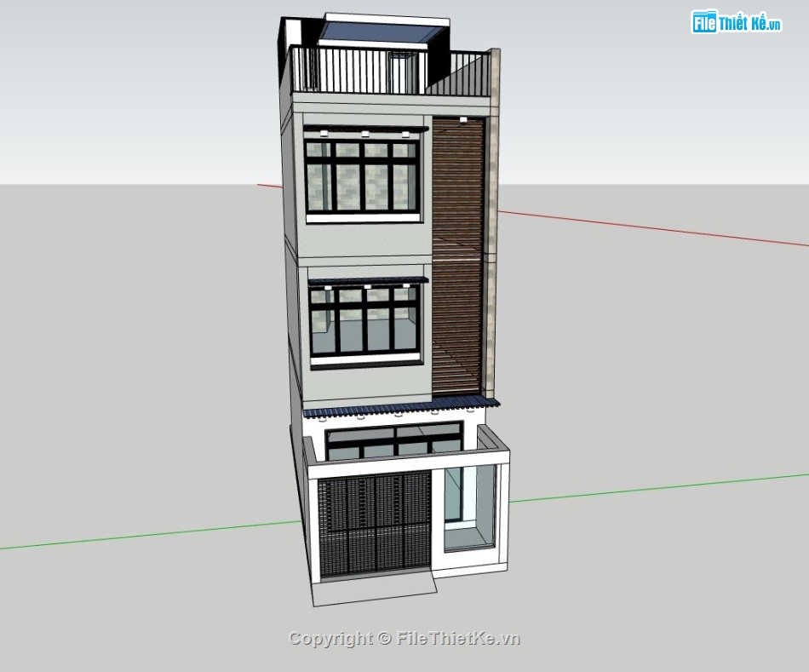Image resolution: width=809 pixels, height=672 pixels.
Task: Select the rooftop balcony railing
Action: (x=391, y=71)
